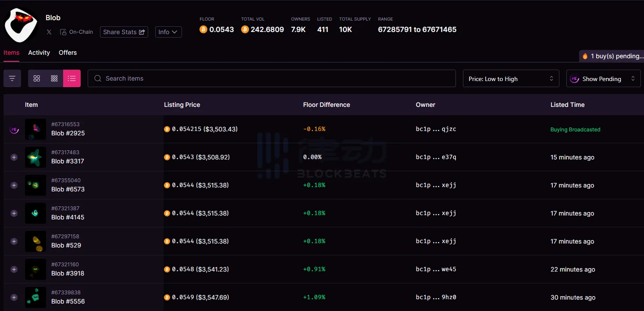644x311 pixels.
Task: Click the Share Stats button
Action: (124, 32)
